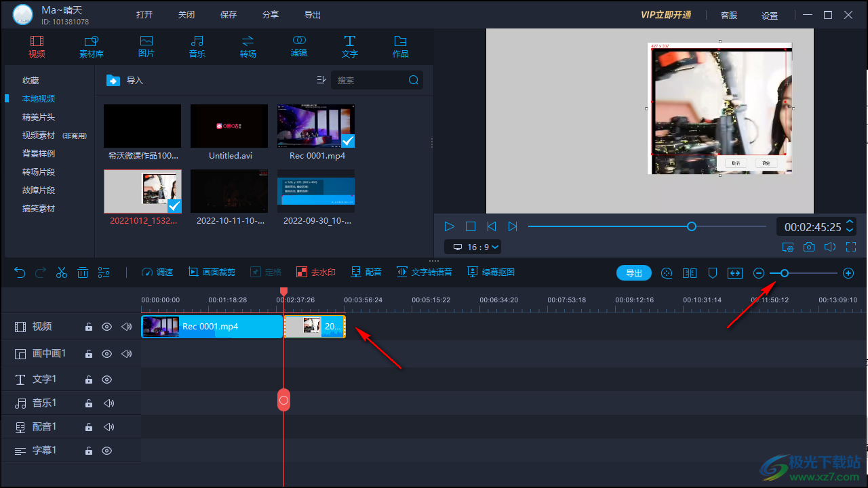The width and height of the screenshot is (868, 488).
Task: Enter fullscreen preview mode
Action: click(x=851, y=247)
